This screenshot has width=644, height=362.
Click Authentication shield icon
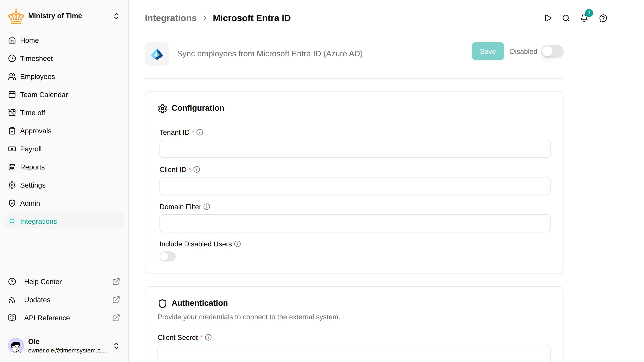point(163,303)
